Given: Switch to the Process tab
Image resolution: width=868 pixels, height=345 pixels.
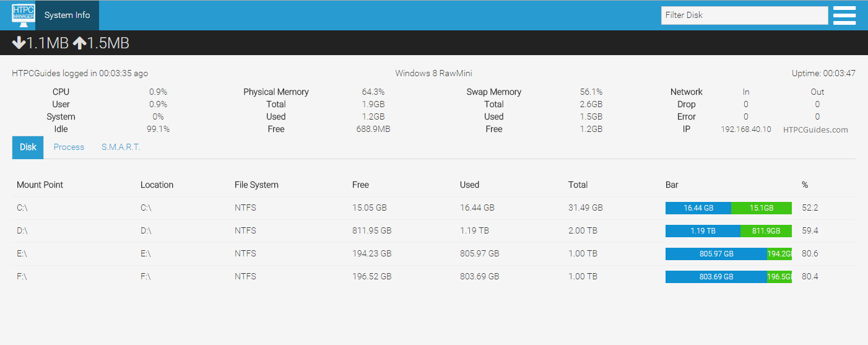Looking at the screenshot, I should click(x=69, y=147).
